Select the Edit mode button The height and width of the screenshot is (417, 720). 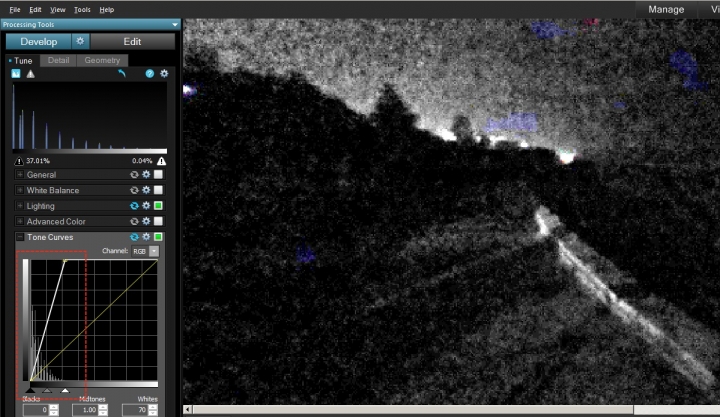[x=132, y=41]
